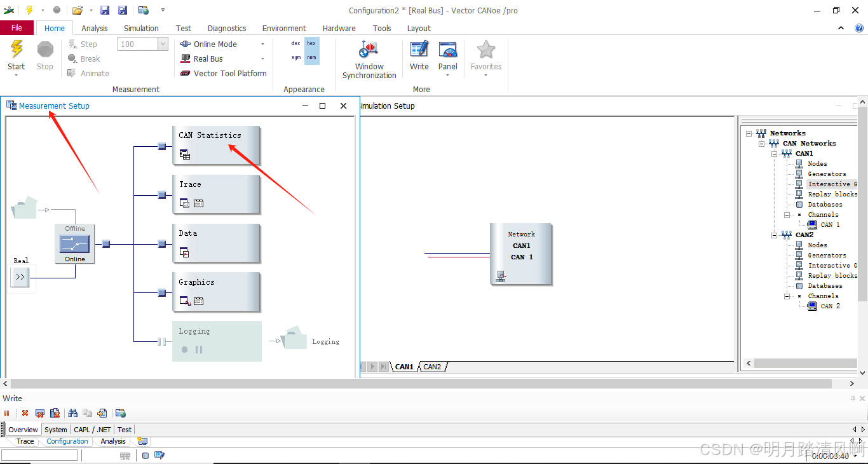This screenshot has height=464, width=868.
Task: Open the Online Mode dropdown
Action: (262, 44)
